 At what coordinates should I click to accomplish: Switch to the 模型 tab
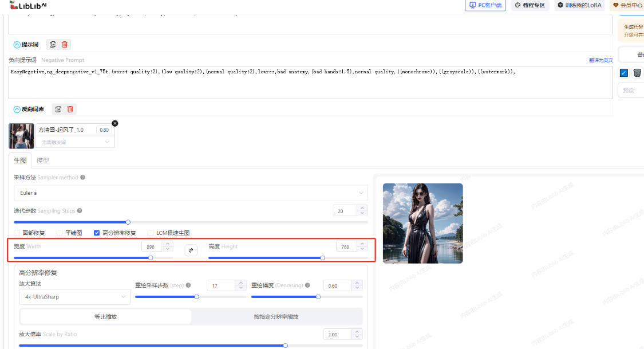[42, 160]
